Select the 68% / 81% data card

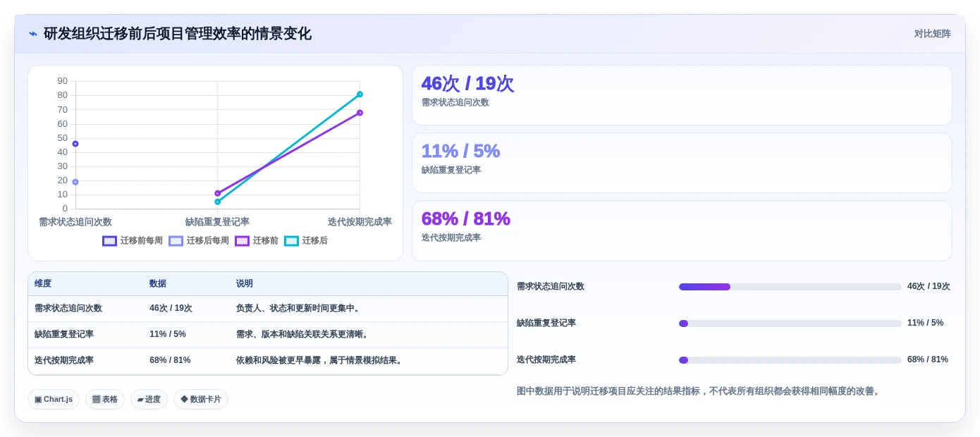[682, 230]
